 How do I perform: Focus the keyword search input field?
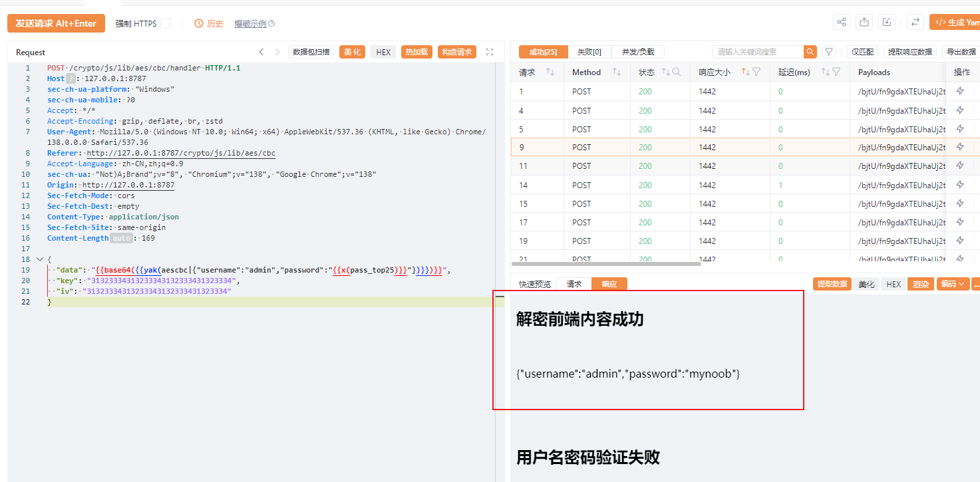tap(758, 52)
